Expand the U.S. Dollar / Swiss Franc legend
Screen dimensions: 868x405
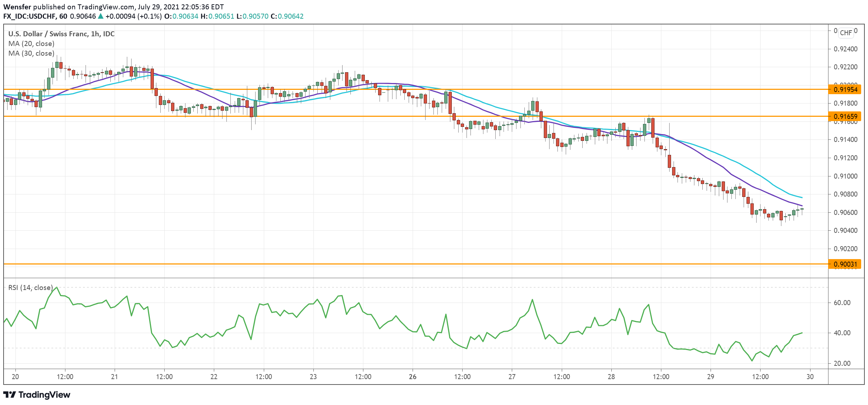tap(60, 34)
